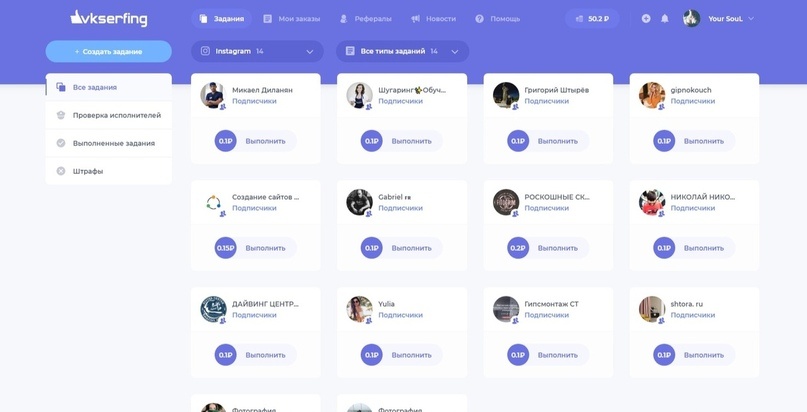The width and height of the screenshot is (807, 412).
Task: Click Выполнить on the РОСКОШНЫЕ СК... 0.2₽ task
Action: pos(558,248)
